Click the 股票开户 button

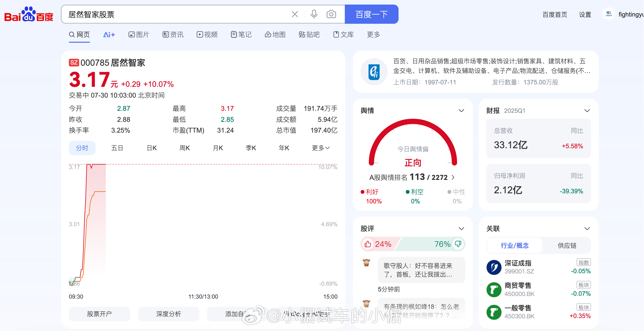(x=99, y=314)
